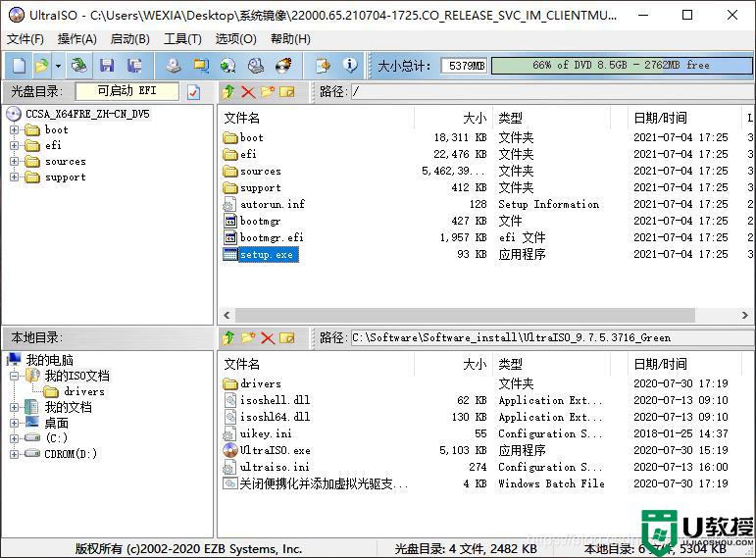
Task: Select 我的电脑 in local tree
Action: [x=49, y=360]
